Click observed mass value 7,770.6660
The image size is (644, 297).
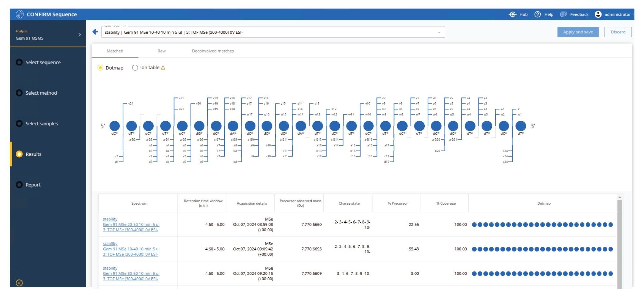point(311,225)
